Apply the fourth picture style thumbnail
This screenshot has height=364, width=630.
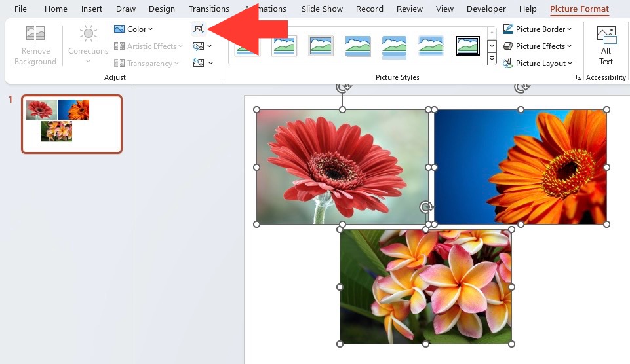[x=357, y=45]
